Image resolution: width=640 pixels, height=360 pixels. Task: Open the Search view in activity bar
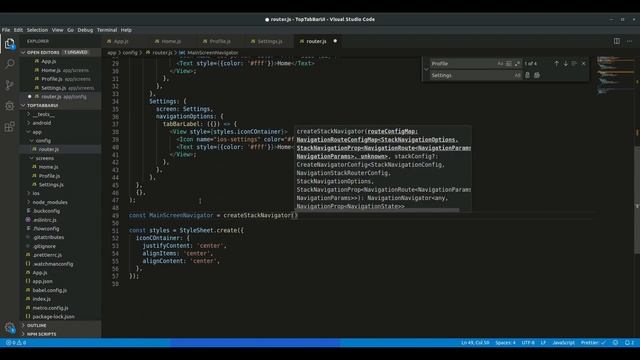[x=9, y=64]
